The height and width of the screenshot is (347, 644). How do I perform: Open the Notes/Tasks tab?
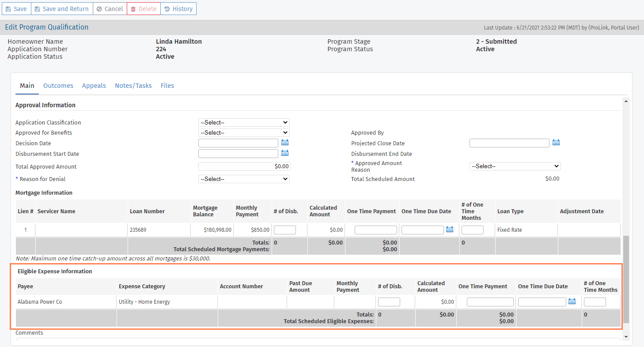[x=133, y=86]
